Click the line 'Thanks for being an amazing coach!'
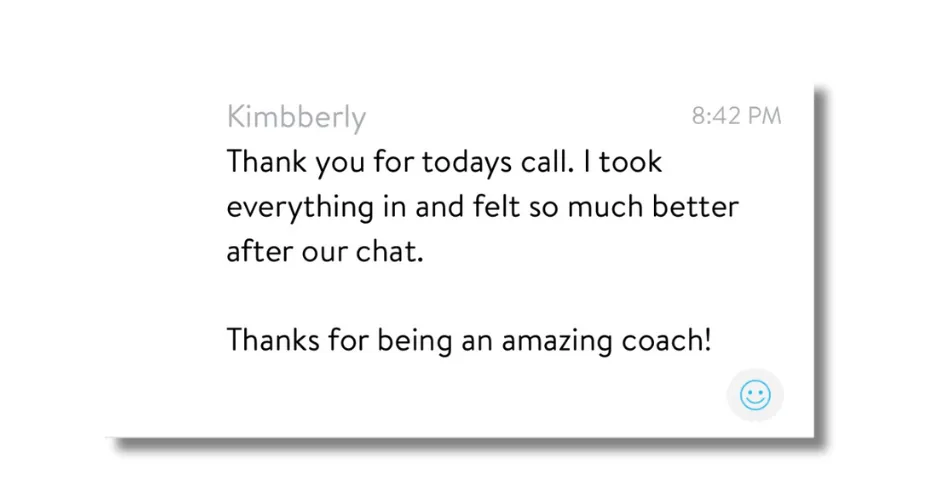Screen dimensions: 932x496 469,340
